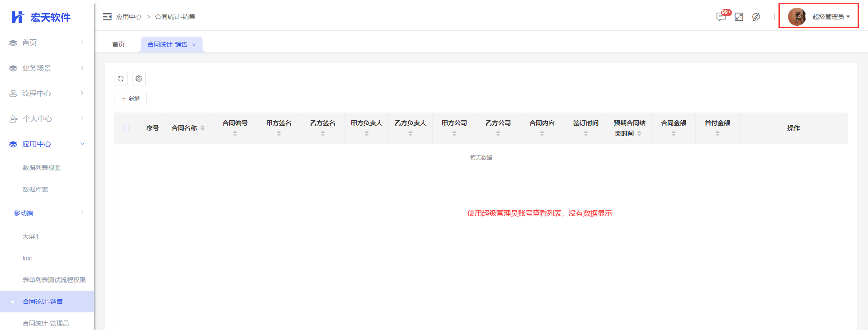Open the 超级管理员 user dropdown
Viewport: 868px width, 330px height.
pyautogui.click(x=831, y=17)
